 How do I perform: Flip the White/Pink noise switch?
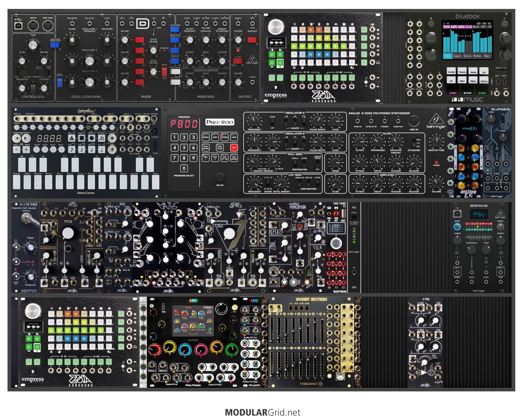(164, 72)
